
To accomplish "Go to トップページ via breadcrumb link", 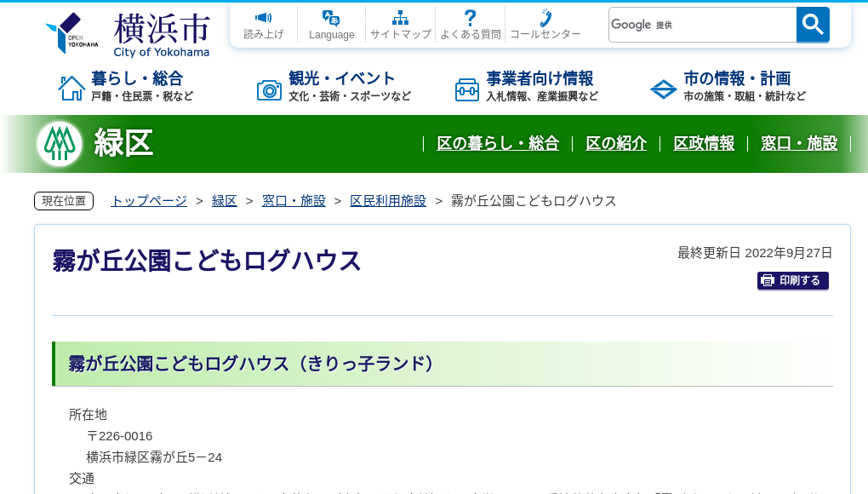I will 147,200.
